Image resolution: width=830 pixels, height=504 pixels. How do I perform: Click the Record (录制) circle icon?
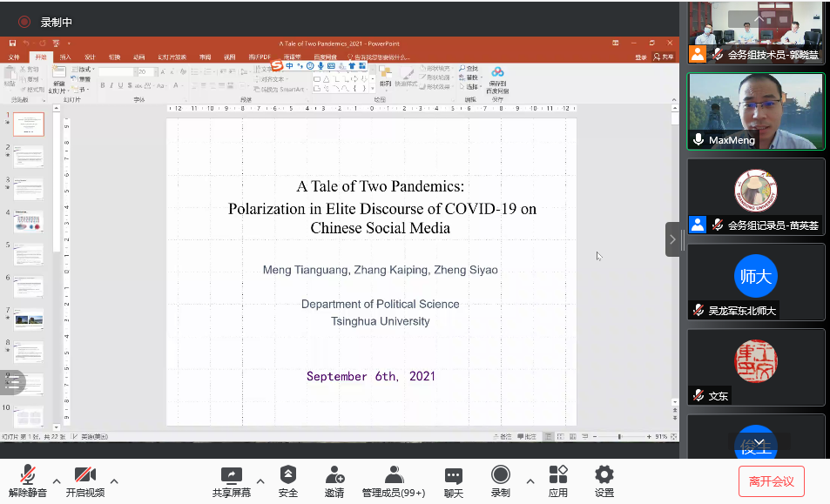tap(500, 475)
